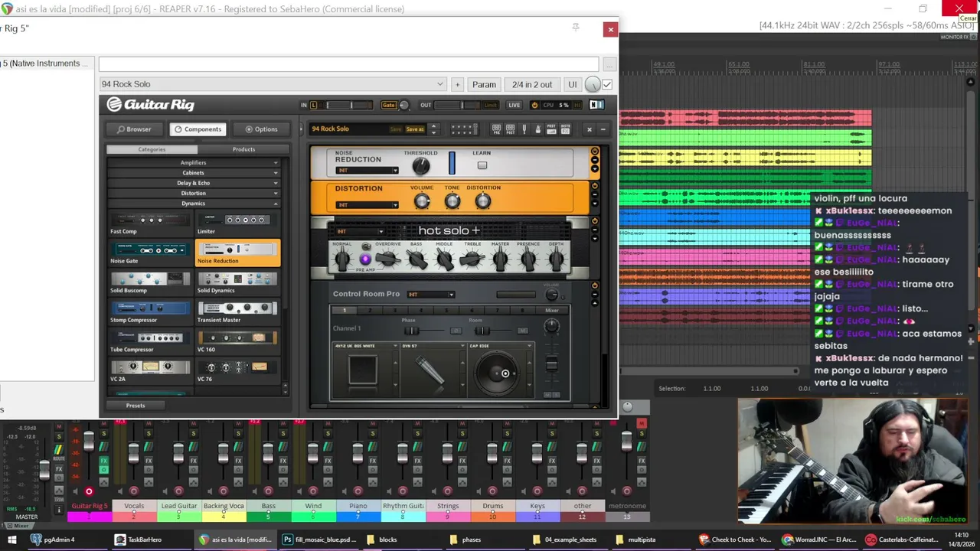This screenshot has height=551, width=980.
Task: Click the UI button
Action: 572,84
